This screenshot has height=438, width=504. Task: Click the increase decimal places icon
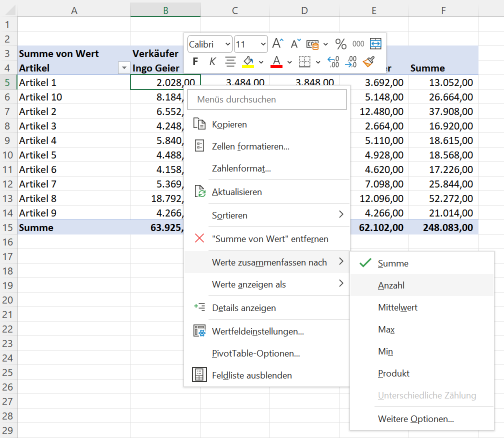333,61
